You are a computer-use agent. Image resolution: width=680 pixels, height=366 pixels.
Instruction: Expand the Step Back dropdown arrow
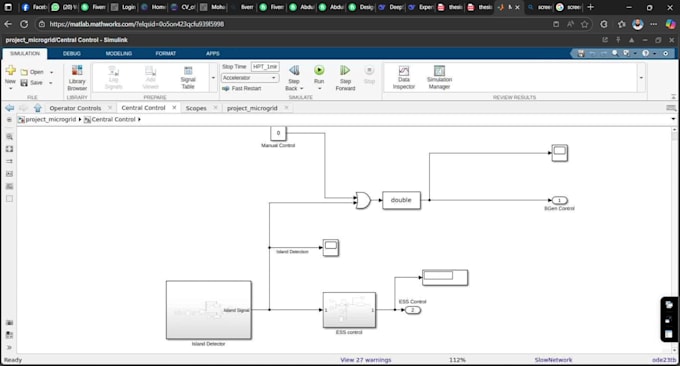[301, 88]
